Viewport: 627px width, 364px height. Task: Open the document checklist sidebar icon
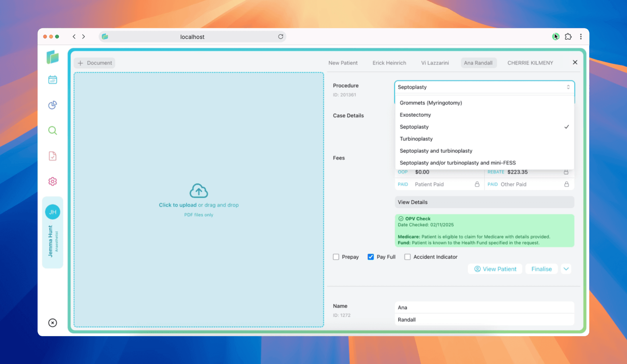(53, 156)
